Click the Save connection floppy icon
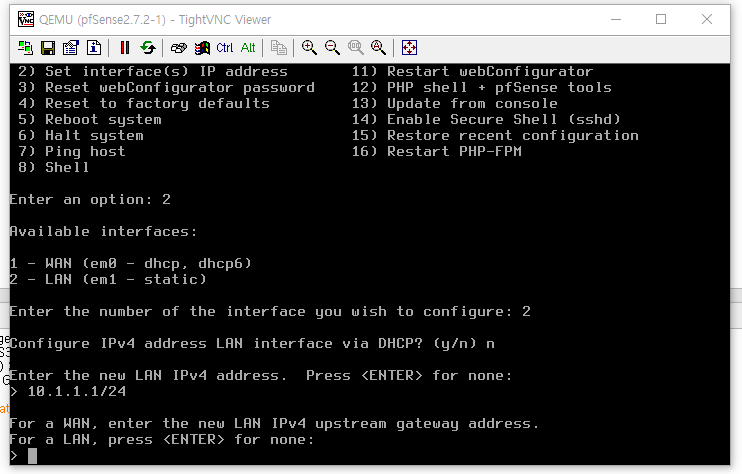742x474 pixels. pyautogui.click(x=48, y=48)
